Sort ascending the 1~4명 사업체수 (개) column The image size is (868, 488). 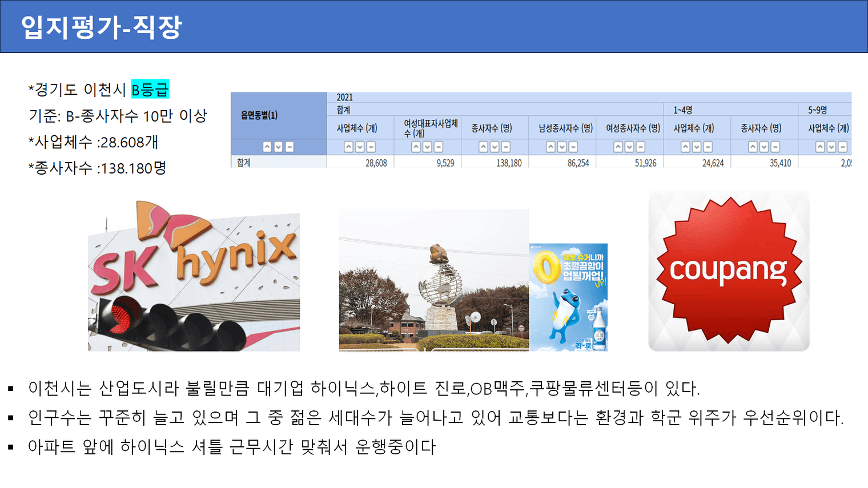coord(685,147)
